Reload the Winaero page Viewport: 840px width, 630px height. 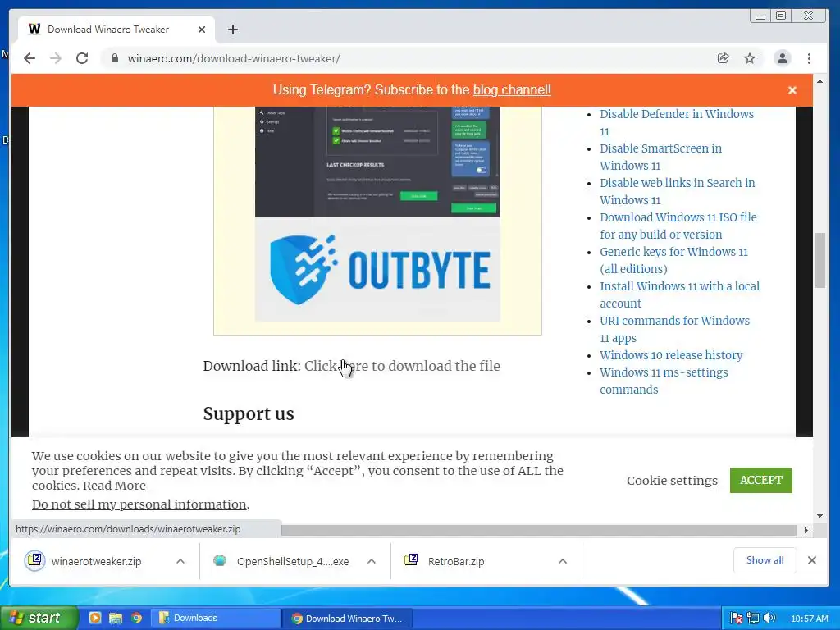82,58
